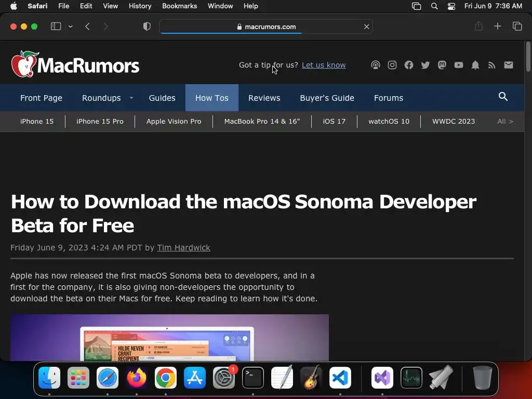This screenshot has height=399, width=532.
Task: Click the iPhone 15 roundup link
Action: coord(37,121)
